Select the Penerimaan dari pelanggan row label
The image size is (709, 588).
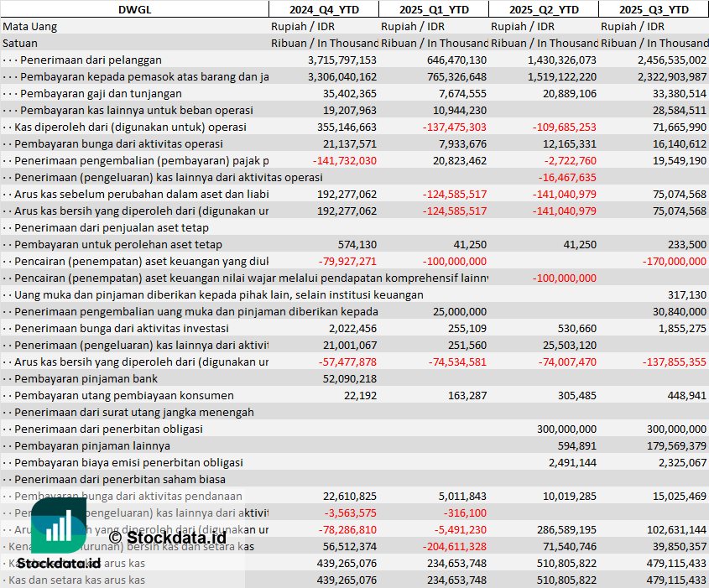(x=91, y=60)
